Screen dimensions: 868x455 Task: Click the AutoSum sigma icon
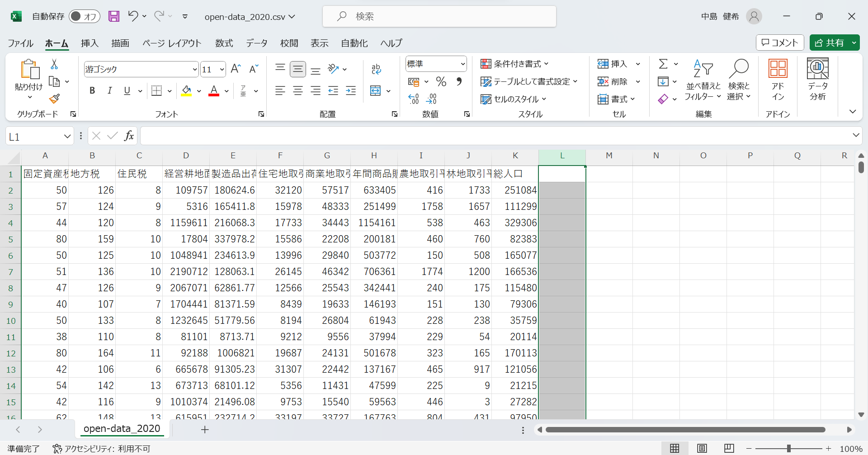pyautogui.click(x=663, y=64)
